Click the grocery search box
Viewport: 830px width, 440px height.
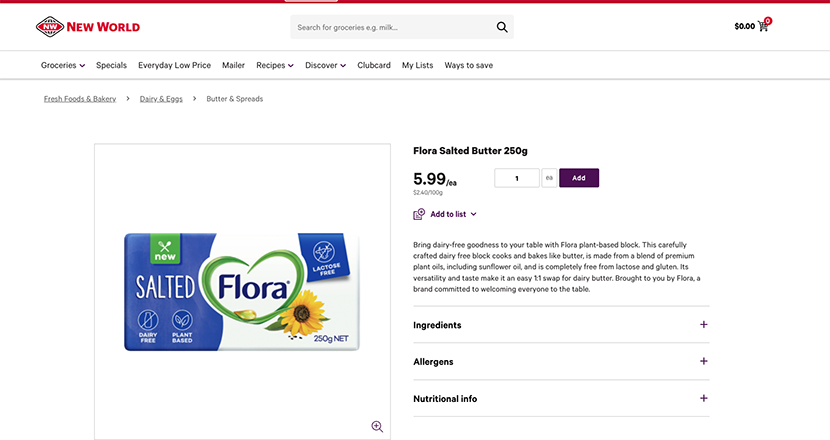coord(390,27)
